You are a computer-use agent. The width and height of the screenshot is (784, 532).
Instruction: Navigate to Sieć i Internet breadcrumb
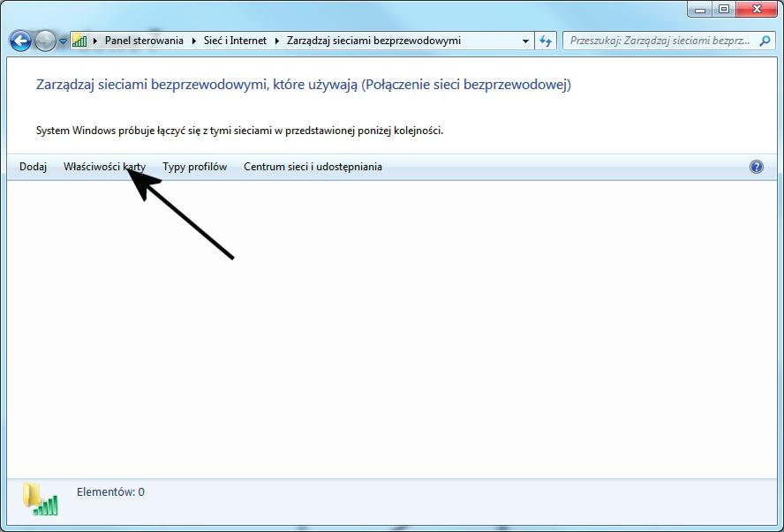pyautogui.click(x=235, y=41)
